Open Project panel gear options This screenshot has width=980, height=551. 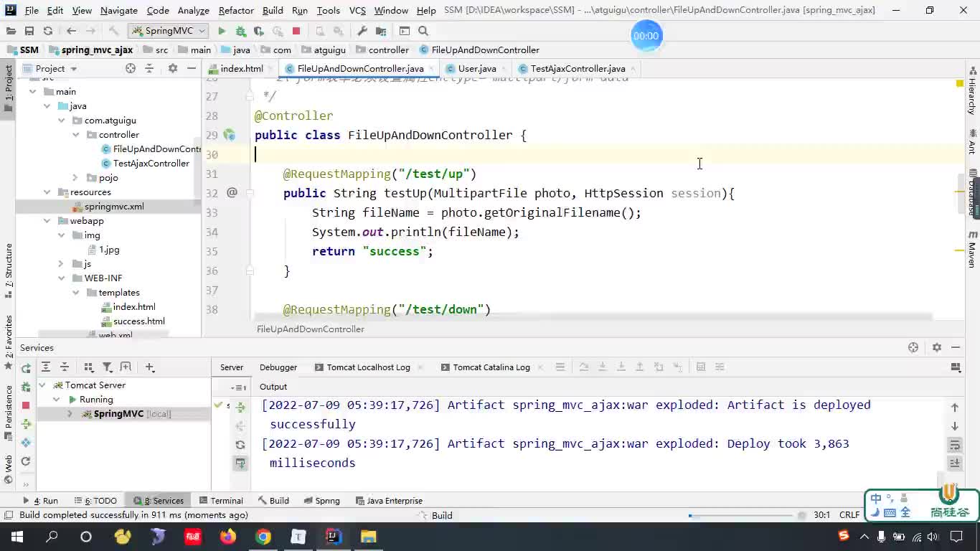(x=173, y=68)
